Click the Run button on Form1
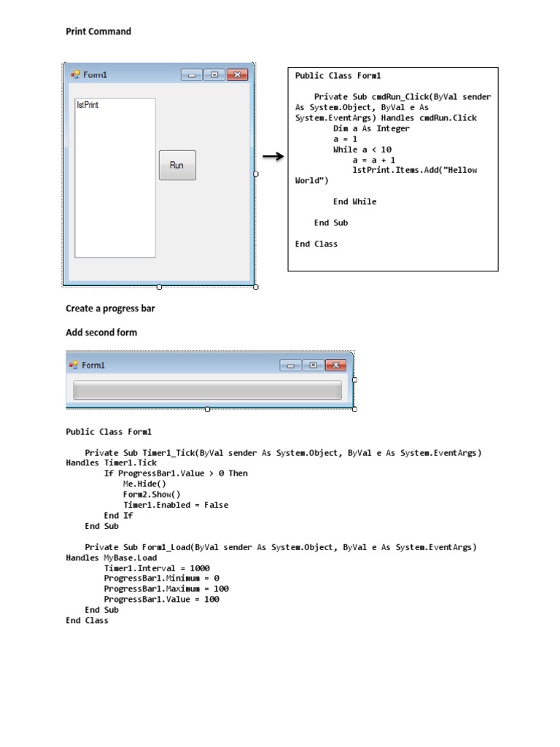This screenshot has width=560, height=747. [x=177, y=166]
